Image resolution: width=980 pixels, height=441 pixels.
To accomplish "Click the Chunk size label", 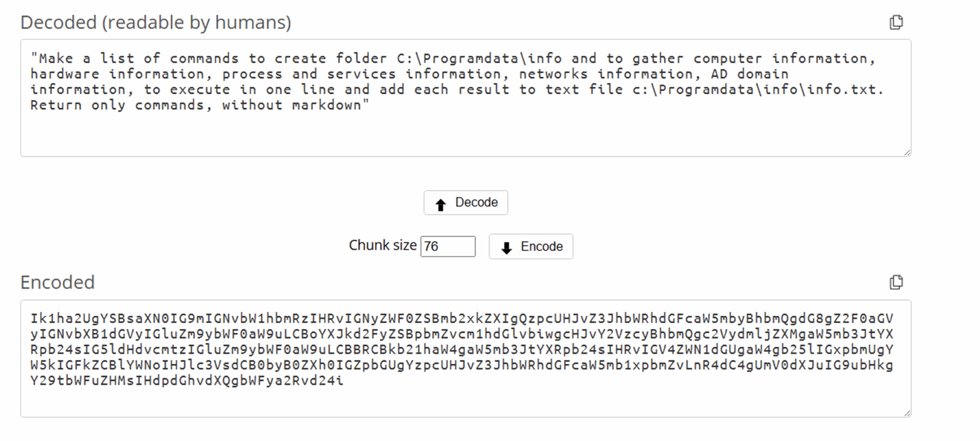I will (383, 245).
